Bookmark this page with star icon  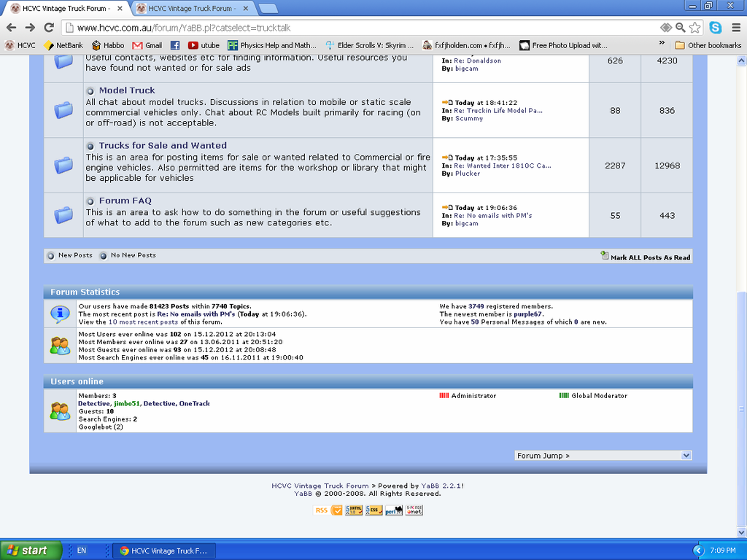695,28
